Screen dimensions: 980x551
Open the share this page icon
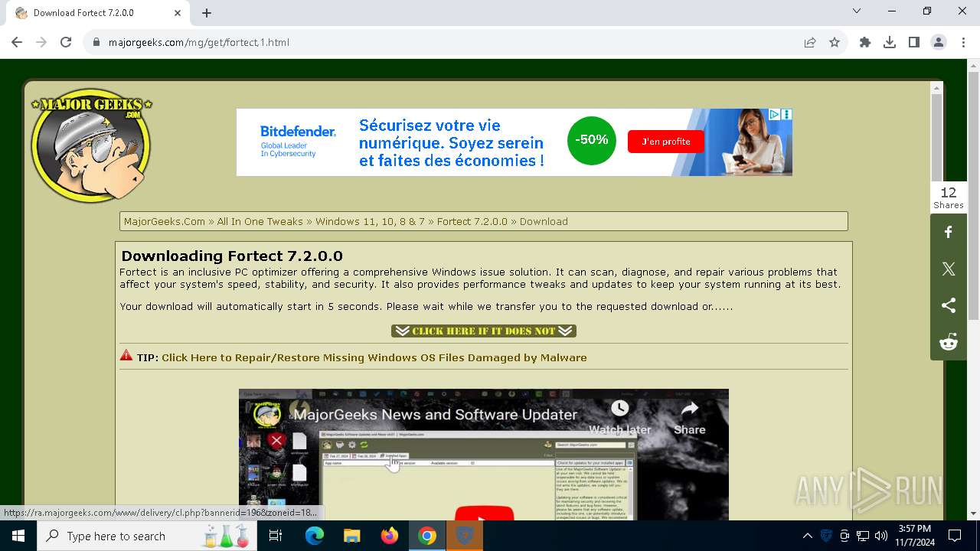click(809, 42)
